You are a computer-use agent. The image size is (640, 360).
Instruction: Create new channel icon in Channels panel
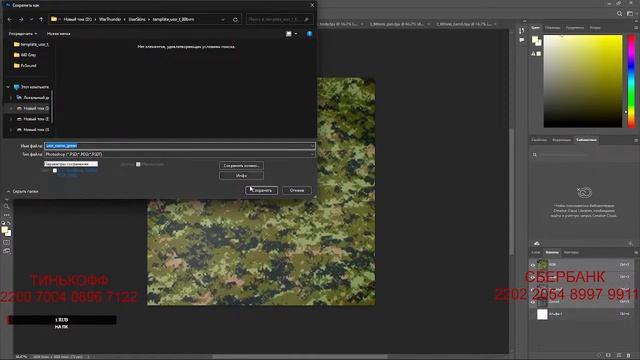(x=619, y=355)
